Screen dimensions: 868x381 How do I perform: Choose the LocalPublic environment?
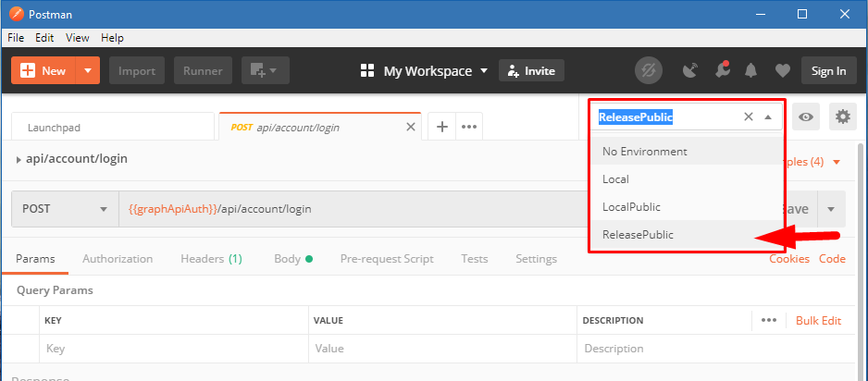tap(687, 207)
